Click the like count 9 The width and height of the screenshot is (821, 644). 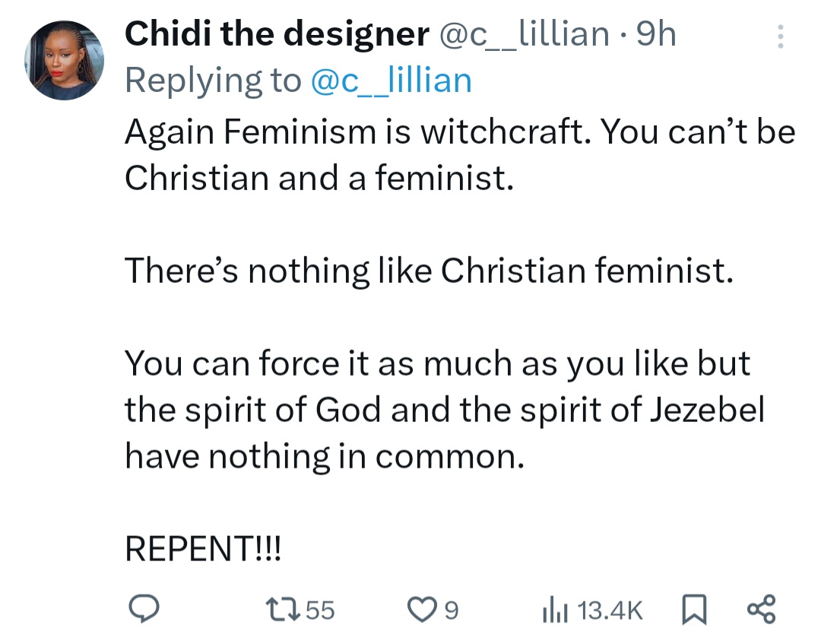pos(451,610)
